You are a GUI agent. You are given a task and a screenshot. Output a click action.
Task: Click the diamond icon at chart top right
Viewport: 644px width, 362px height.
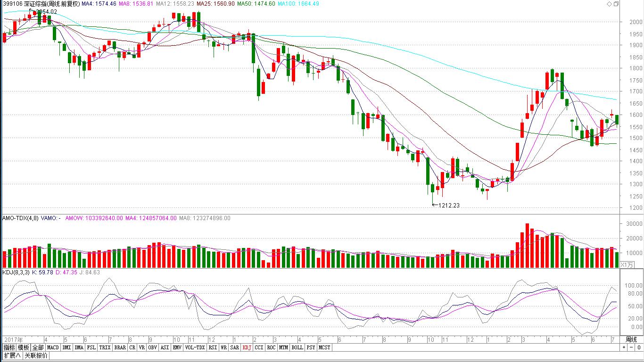tap(609, 4)
